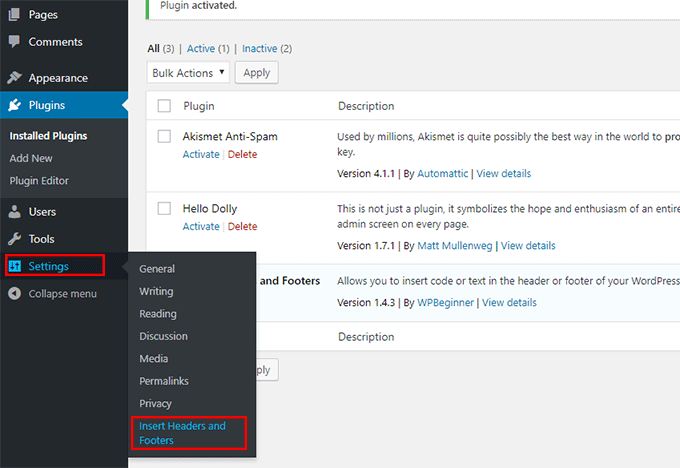Click the Users person icon
This screenshot has height=468, width=680.
coord(14,212)
